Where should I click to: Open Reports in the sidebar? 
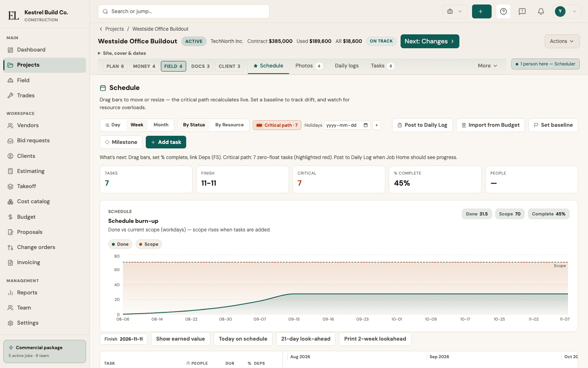coord(45,293)
